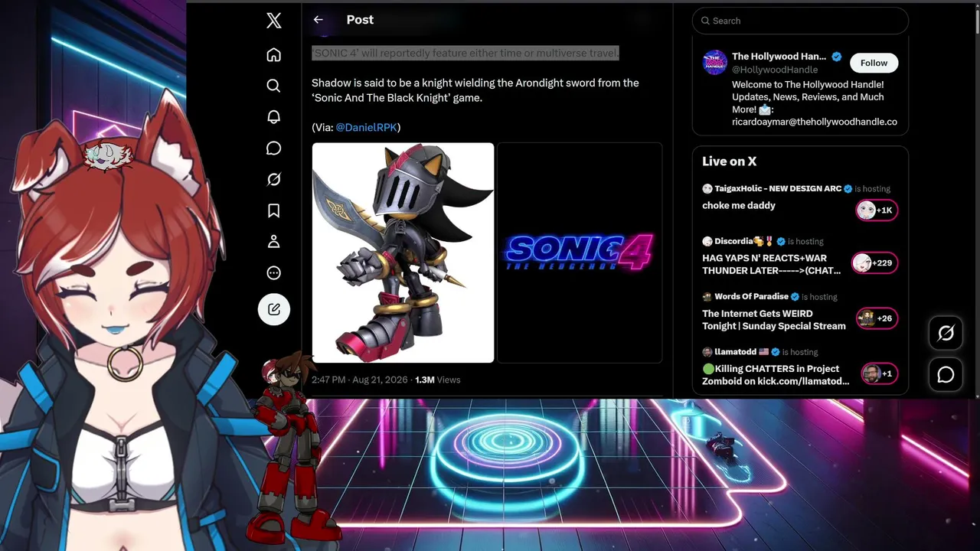Click the @HollywoodHandle handle text
The height and width of the screenshot is (551, 980).
coord(775,70)
